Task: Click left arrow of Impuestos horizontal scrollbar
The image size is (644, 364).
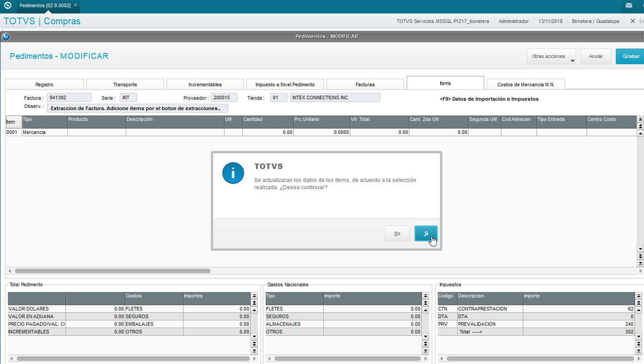Action: point(441,359)
